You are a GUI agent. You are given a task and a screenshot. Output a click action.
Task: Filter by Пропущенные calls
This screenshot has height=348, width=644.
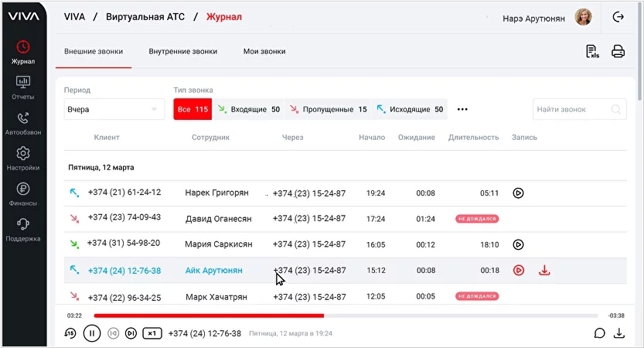point(329,110)
